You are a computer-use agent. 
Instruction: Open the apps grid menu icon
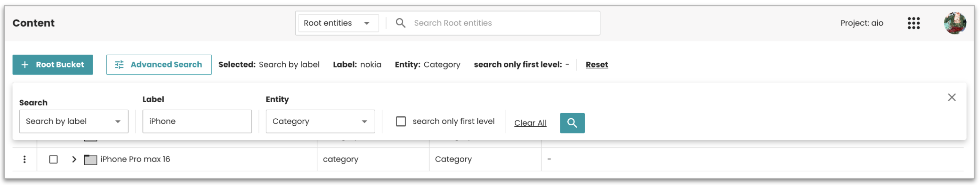click(913, 23)
